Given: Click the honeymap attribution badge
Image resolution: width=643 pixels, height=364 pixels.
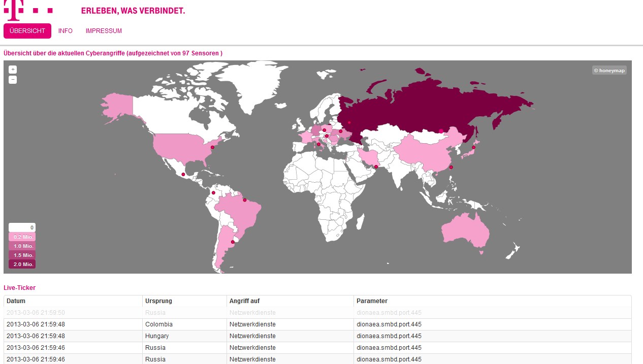Looking at the screenshot, I should pyautogui.click(x=609, y=71).
